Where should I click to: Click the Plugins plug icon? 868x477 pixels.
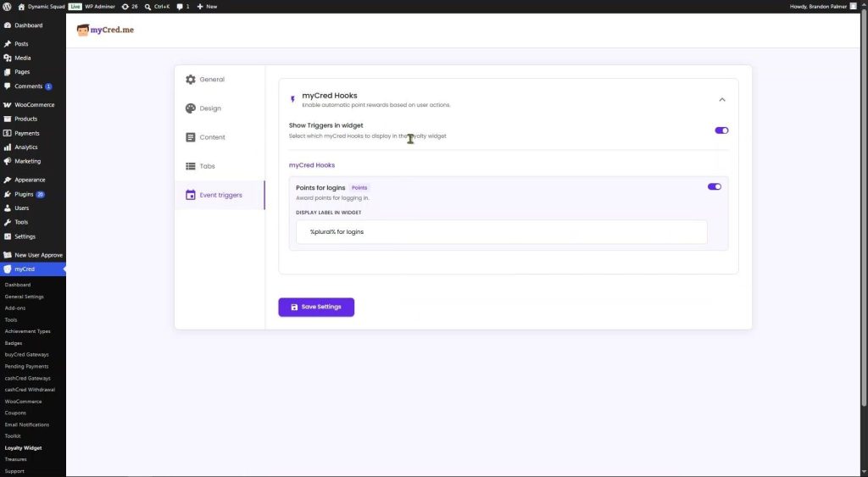pos(7,194)
